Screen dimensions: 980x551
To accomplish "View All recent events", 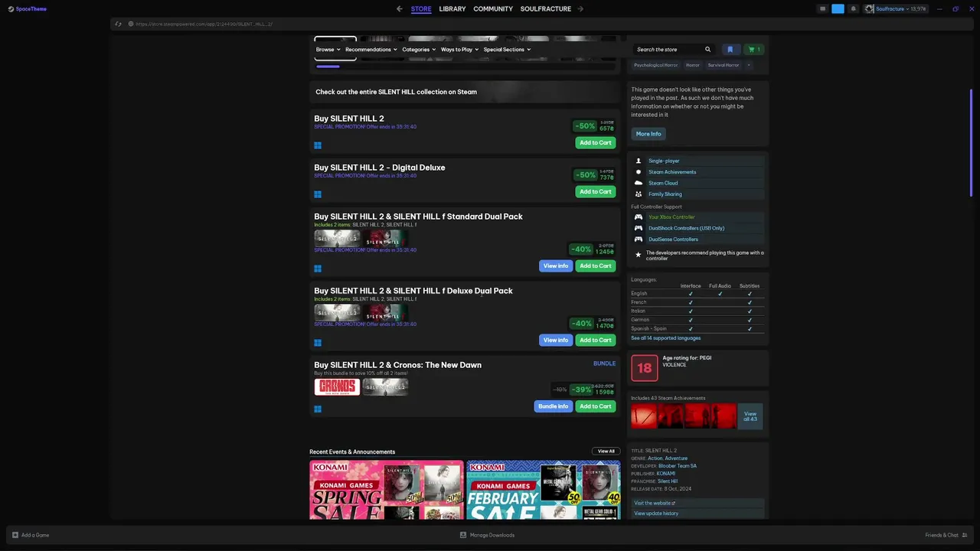I will 606,452.
